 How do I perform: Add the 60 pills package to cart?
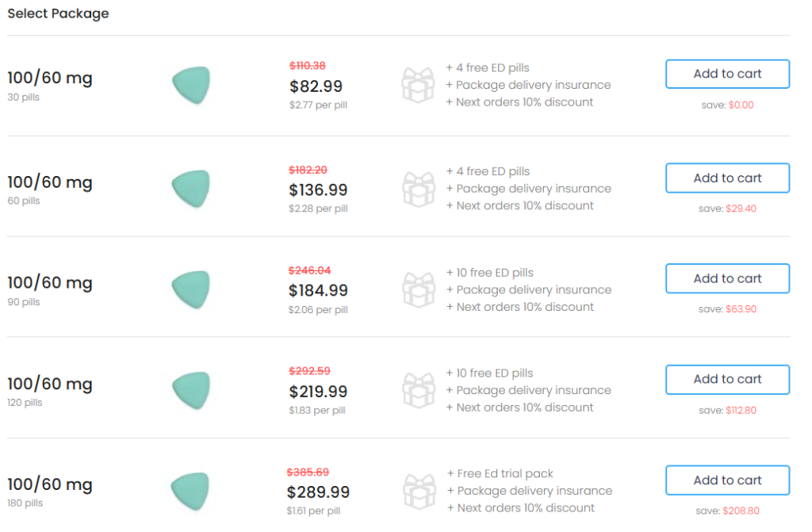pos(727,178)
